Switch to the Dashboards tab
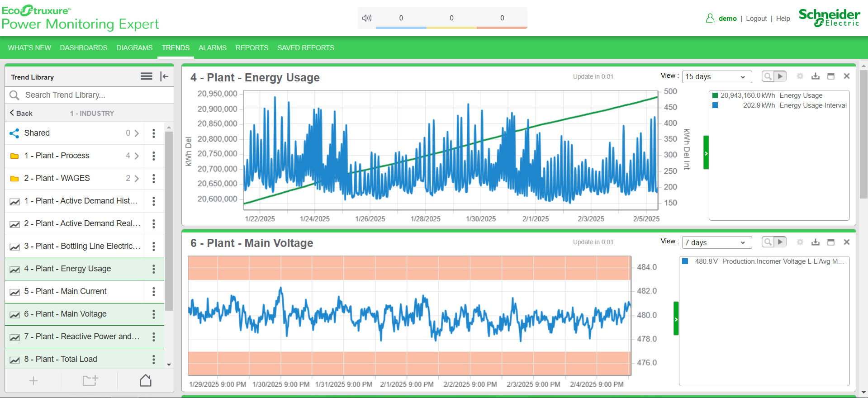The image size is (868, 398). coord(84,48)
